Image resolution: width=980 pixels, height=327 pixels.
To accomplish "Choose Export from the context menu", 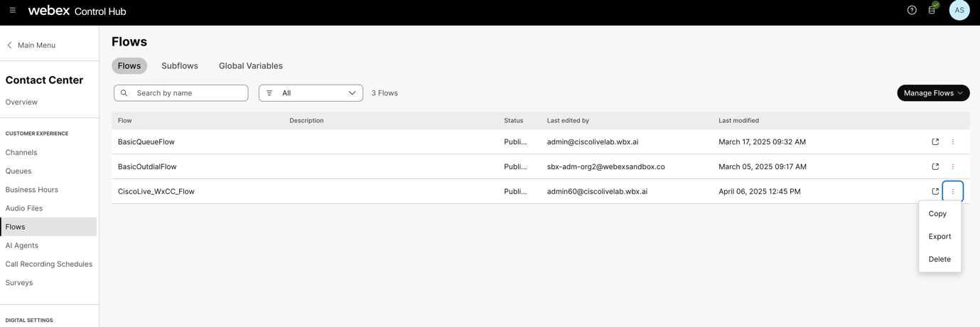I will coord(939,237).
